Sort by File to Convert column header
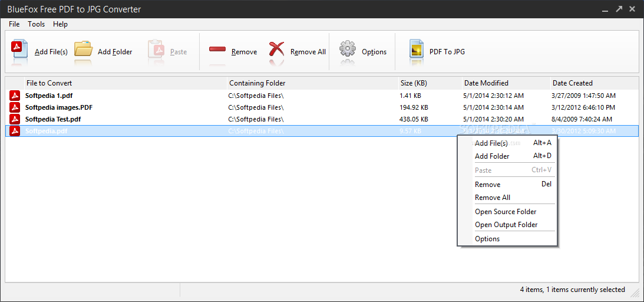Image resolution: width=644 pixels, height=302 pixels. (126, 83)
